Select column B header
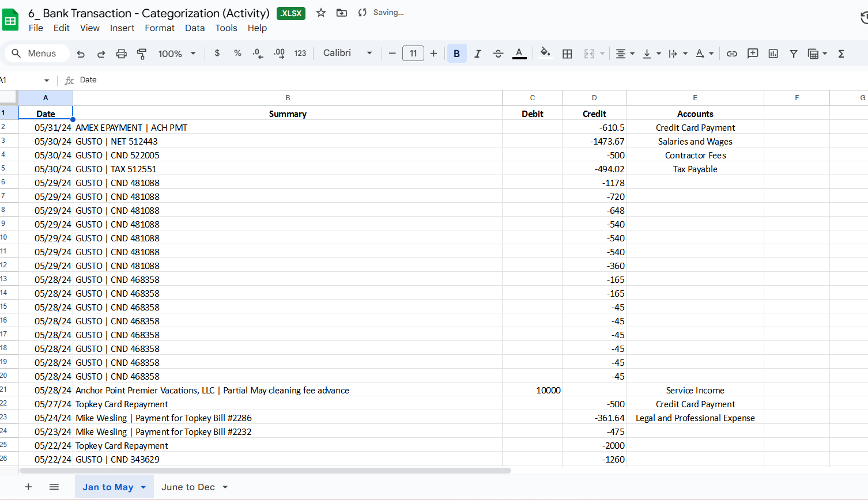This screenshot has width=868, height=500. 288,98
